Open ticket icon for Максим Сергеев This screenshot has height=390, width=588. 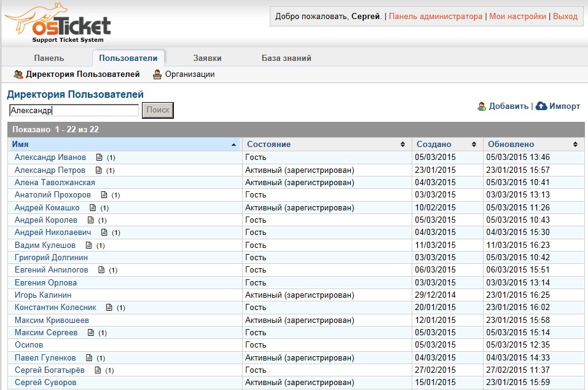click(91, 333)
